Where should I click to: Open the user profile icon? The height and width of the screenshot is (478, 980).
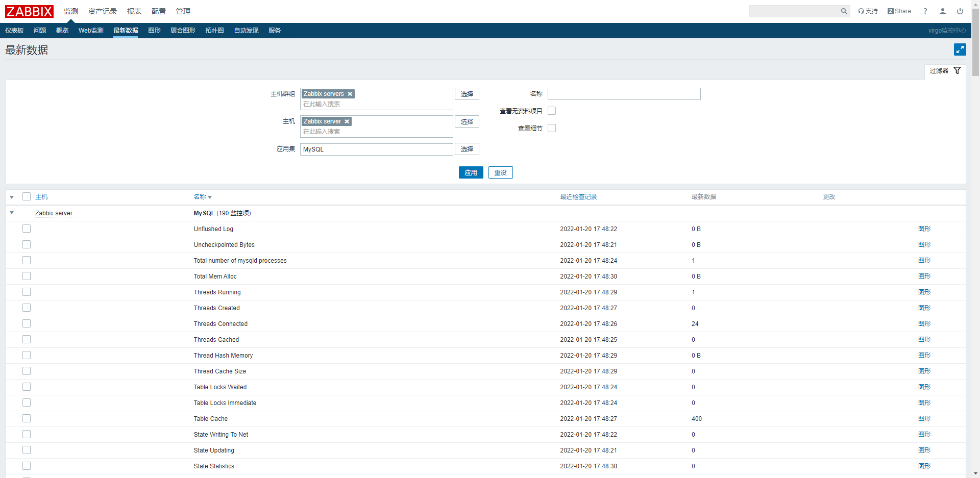point(943,11)
